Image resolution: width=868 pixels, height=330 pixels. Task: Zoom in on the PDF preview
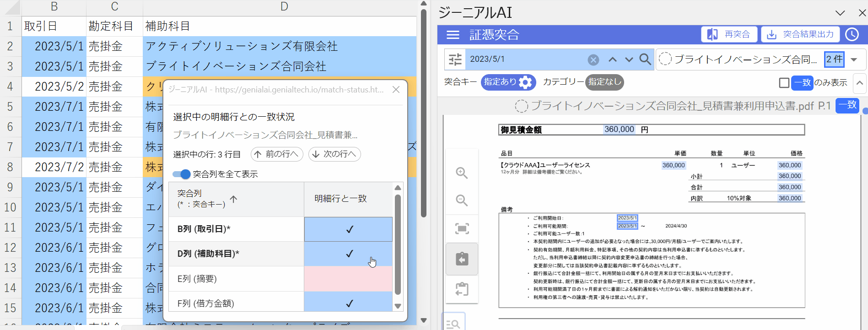coord(462,173)
